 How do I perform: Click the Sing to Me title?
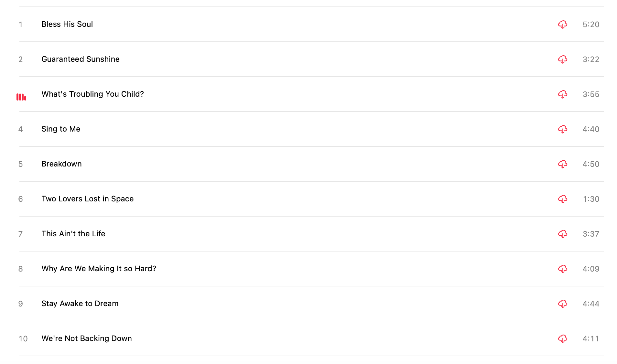pyautogui.click(x=61, y=129)
